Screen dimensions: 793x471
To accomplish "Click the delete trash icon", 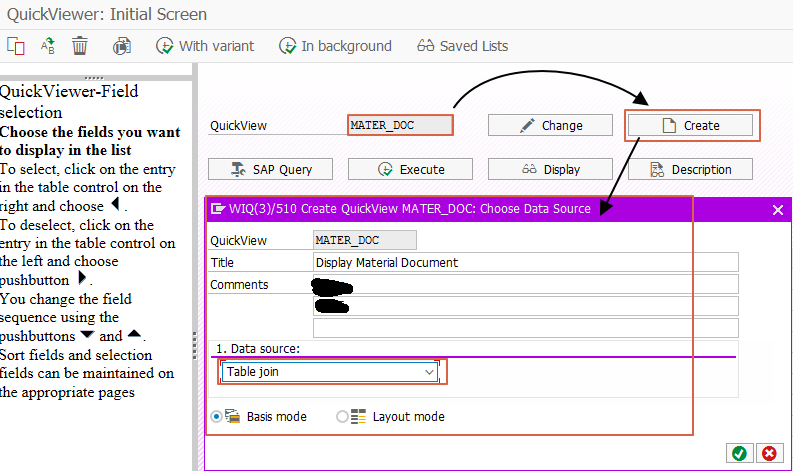I will 79,46.
